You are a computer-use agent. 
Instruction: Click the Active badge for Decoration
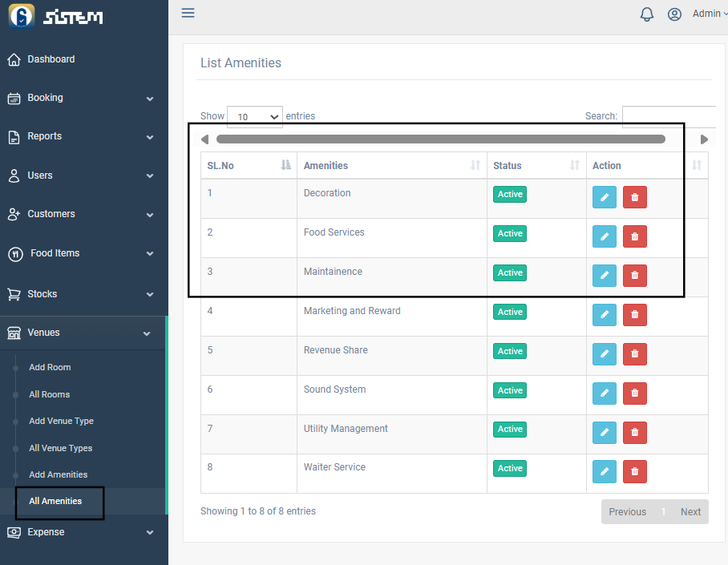coord(510,194)
